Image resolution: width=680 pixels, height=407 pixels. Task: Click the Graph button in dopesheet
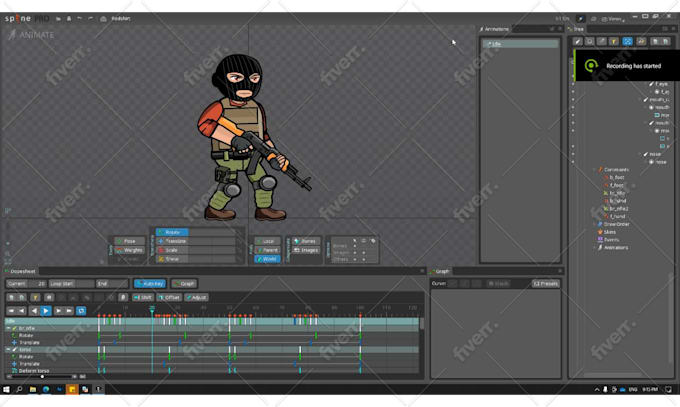(184, 283)
